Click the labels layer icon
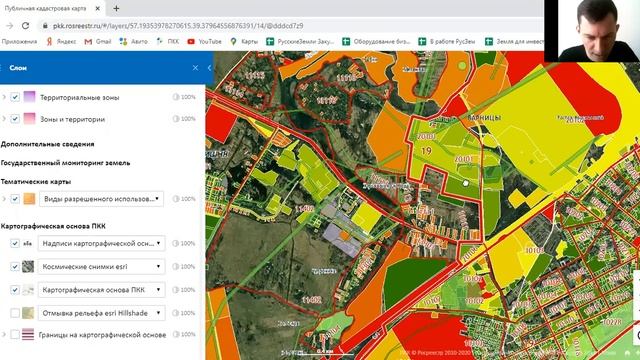 [x=28, y=243]
